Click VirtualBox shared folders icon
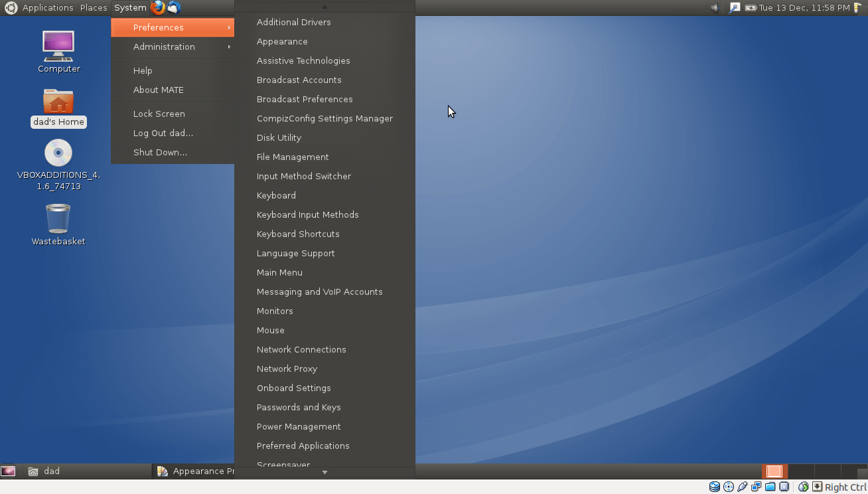 [x=770, y=487]
